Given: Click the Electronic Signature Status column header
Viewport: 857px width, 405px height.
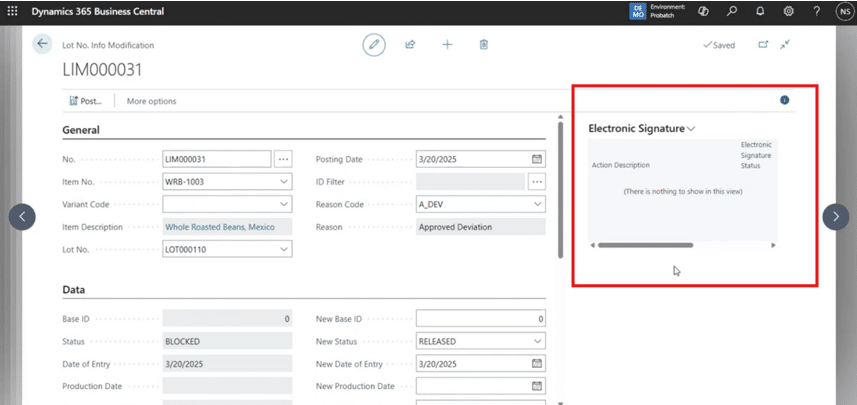Looking at the screenshot, I should 756,155.
